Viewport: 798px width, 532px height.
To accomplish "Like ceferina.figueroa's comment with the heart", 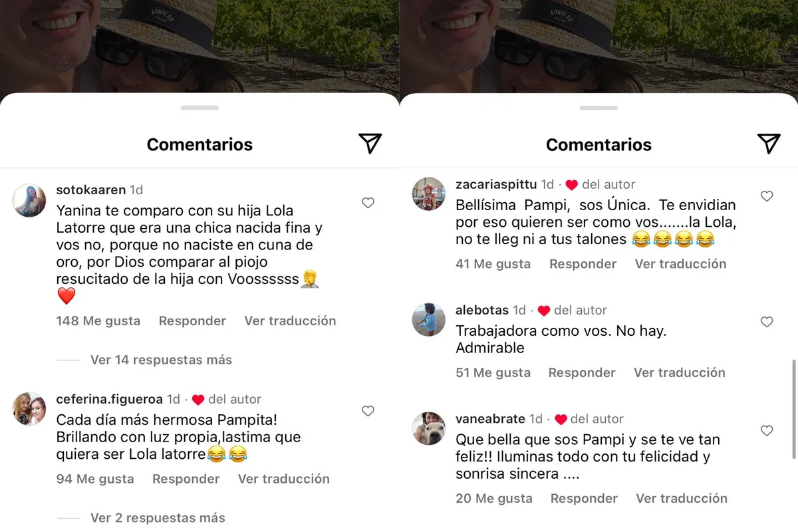I will [x=368, y=411].
